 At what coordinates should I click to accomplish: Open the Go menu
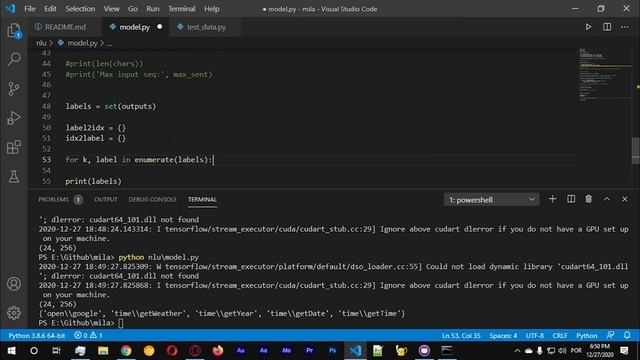tap(133, 9)
